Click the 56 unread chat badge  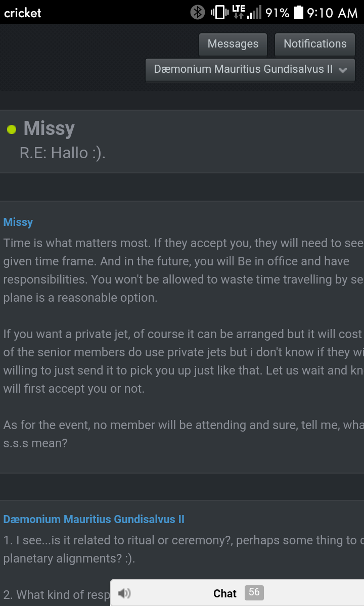(x=254, y=592)
